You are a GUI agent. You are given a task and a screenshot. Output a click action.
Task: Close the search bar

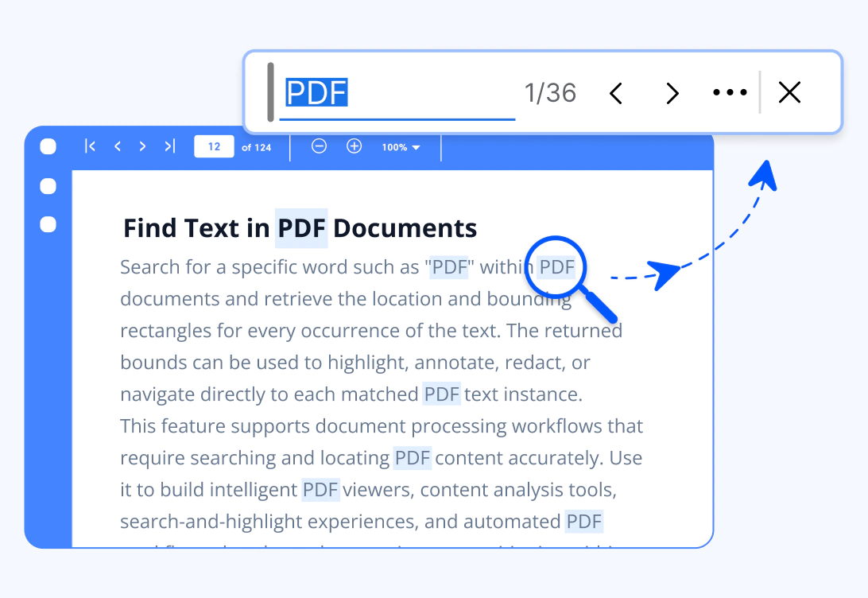click(x=789, y=92)
